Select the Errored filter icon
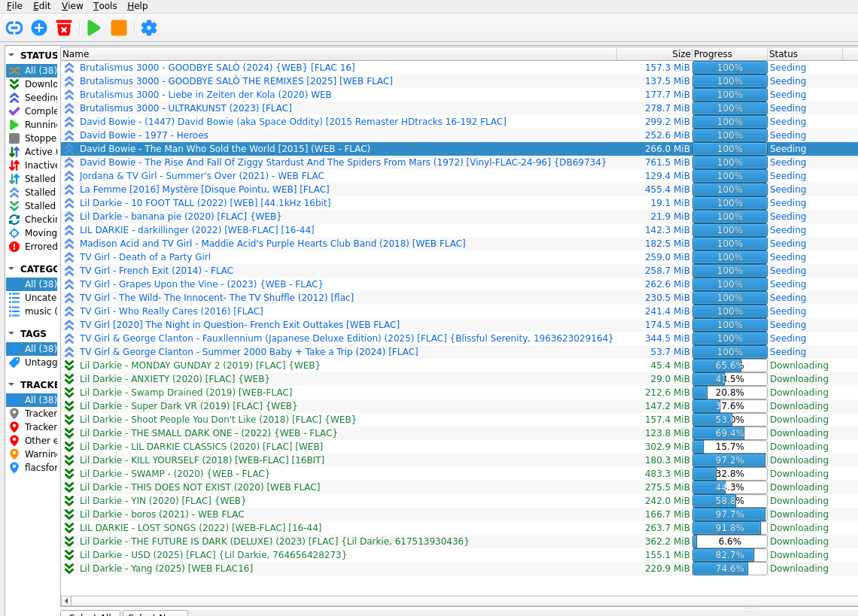The image size is (858, 616). pyautogui.click(x=14, y=247)
